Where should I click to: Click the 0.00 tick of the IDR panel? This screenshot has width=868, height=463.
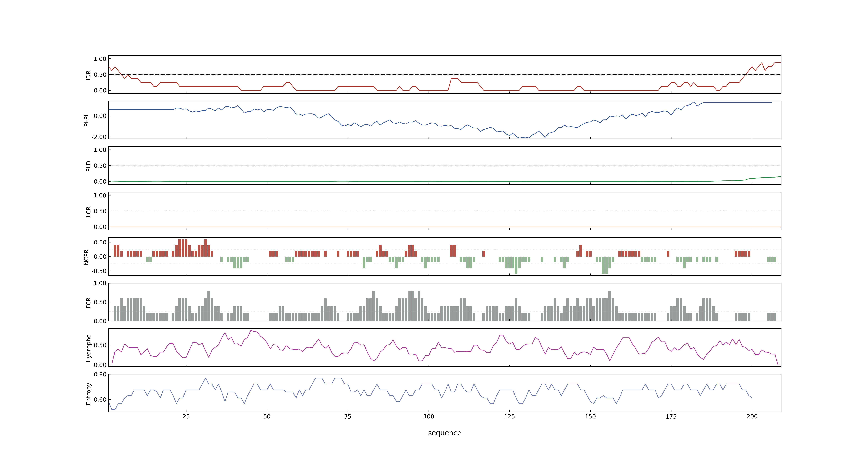click(100, 90)
